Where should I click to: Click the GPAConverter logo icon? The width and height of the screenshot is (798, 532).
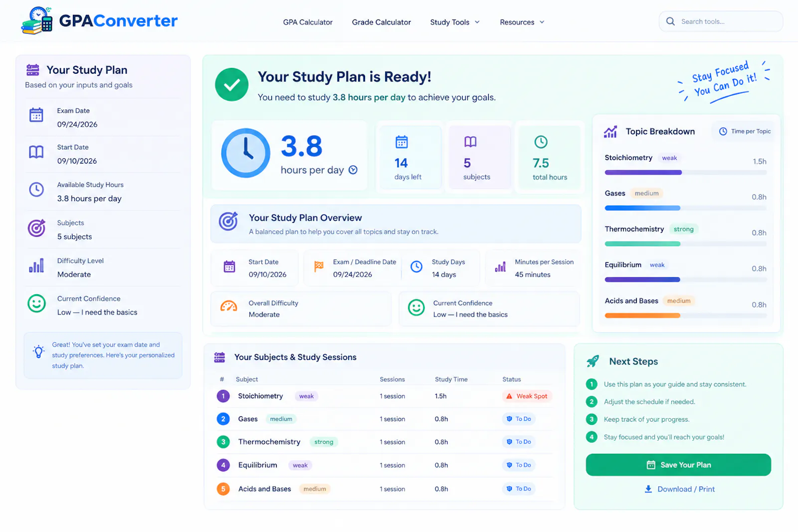coord(37,21)
